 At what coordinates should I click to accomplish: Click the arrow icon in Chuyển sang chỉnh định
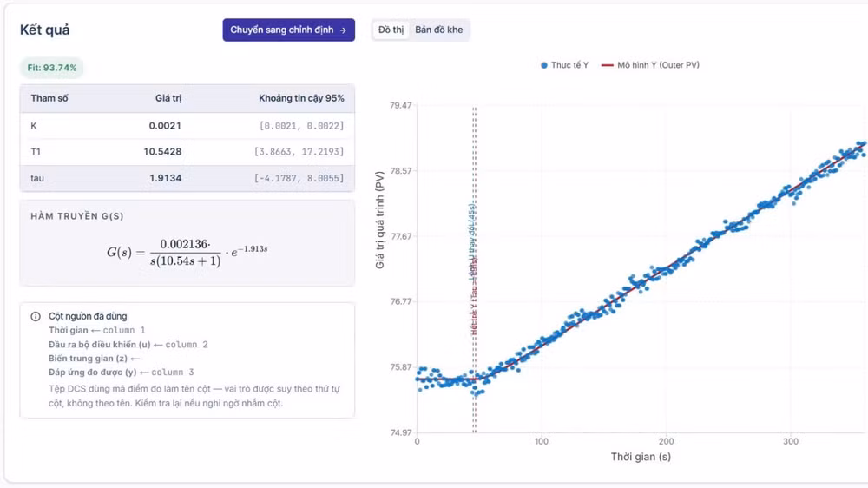click(x=343, y=30)
